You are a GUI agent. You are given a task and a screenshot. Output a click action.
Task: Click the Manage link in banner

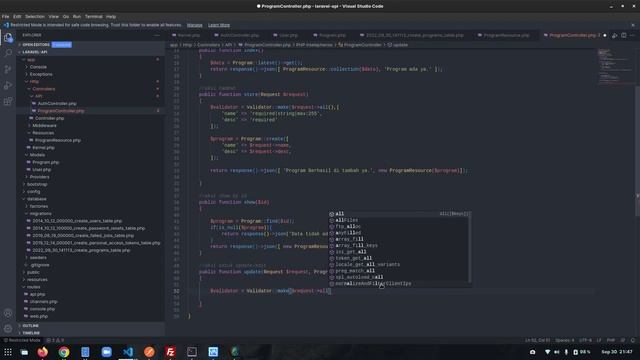coord(194,25)
